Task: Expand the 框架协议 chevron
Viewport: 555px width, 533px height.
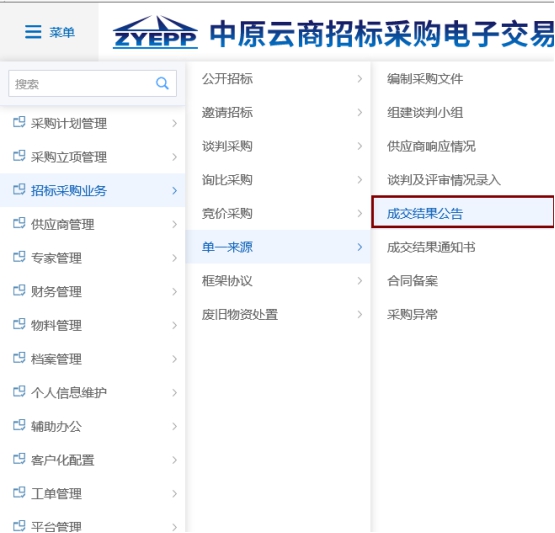Action: pyautogui.click(x=360, y=281)
